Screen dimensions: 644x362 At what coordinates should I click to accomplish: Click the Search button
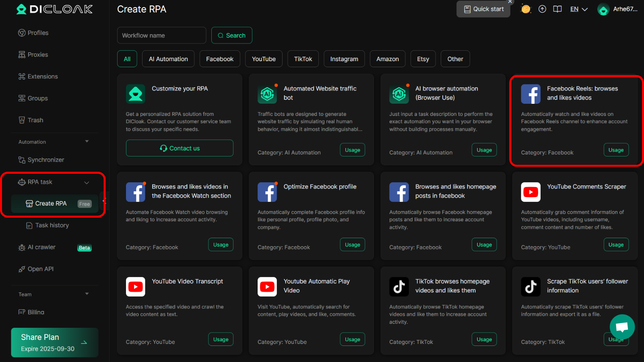[x=232, y=35]
